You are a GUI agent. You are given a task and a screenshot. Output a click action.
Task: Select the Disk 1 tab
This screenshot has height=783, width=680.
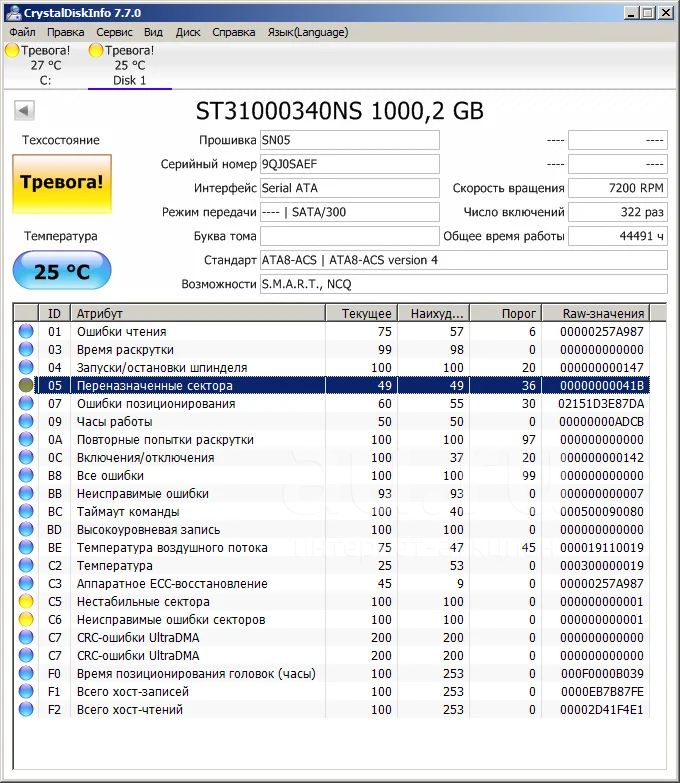coord(130,65)
